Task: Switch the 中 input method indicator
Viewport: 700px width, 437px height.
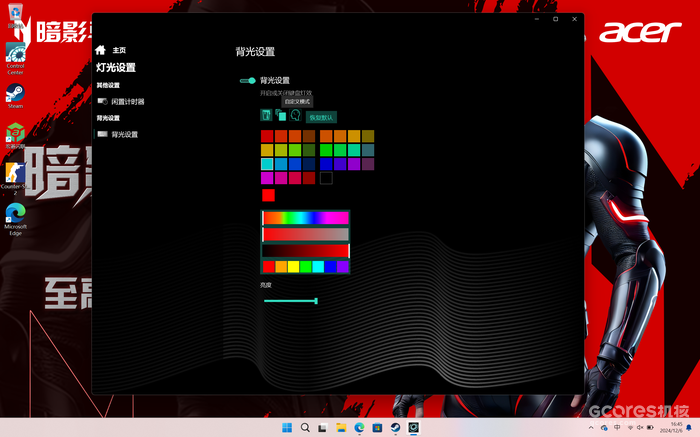Action: [617, 428]
